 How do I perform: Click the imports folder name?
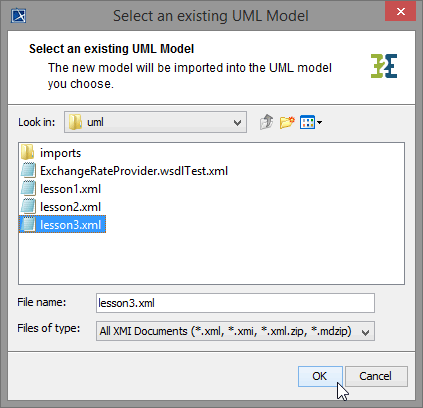click(60, 153)
